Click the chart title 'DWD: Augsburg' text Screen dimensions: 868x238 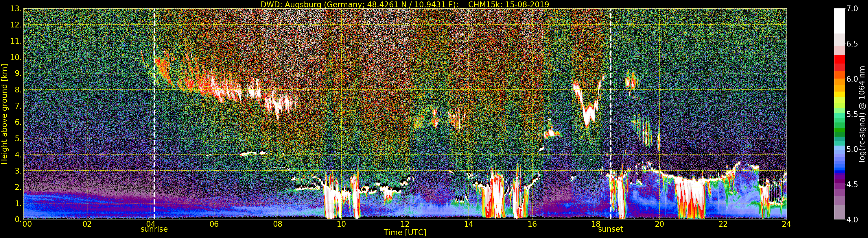[292, 4]
